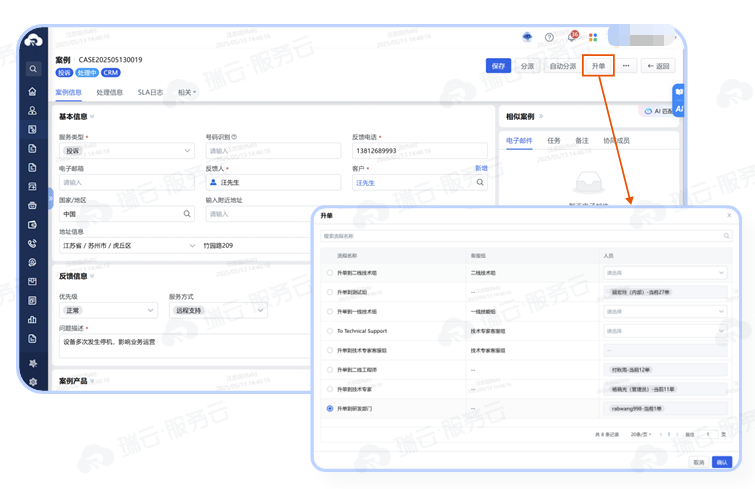Click the cloud logo at sidebar top

click(33, 40)
